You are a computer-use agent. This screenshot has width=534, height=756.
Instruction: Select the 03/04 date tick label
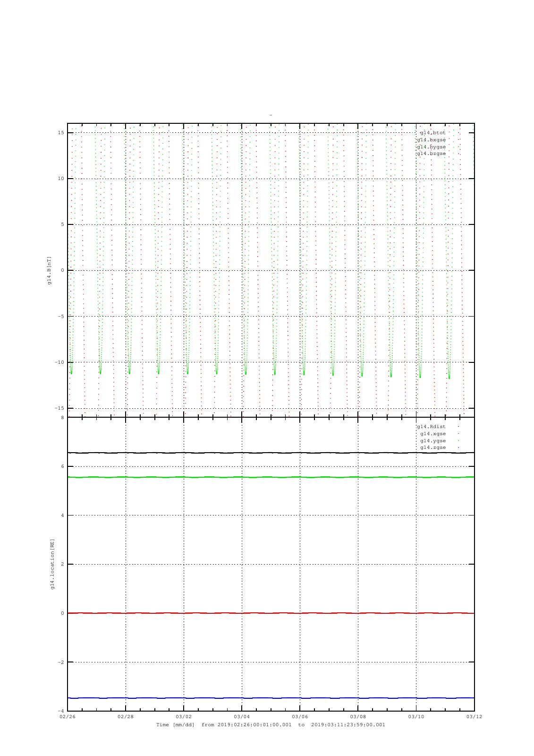point(242,716)
